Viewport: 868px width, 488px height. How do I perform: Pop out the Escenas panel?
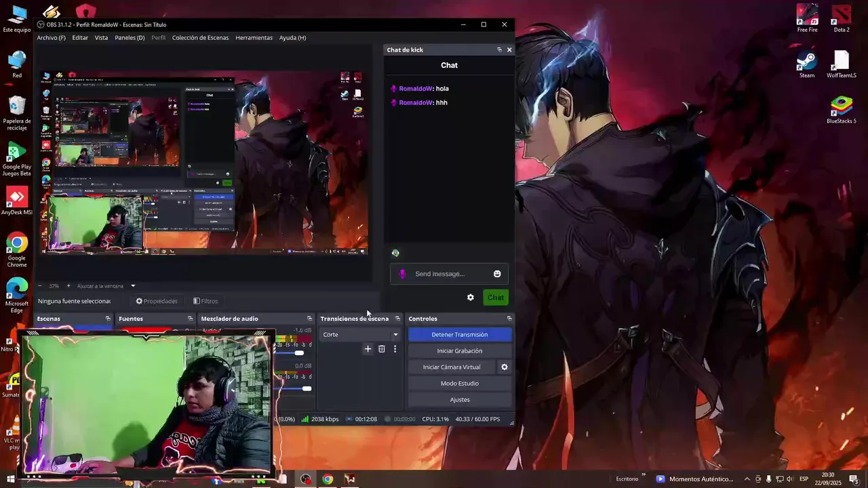(107, 319)
